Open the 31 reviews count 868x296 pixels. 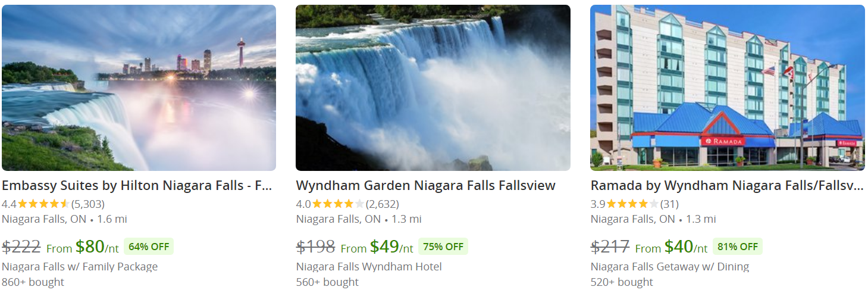(669, 204)
